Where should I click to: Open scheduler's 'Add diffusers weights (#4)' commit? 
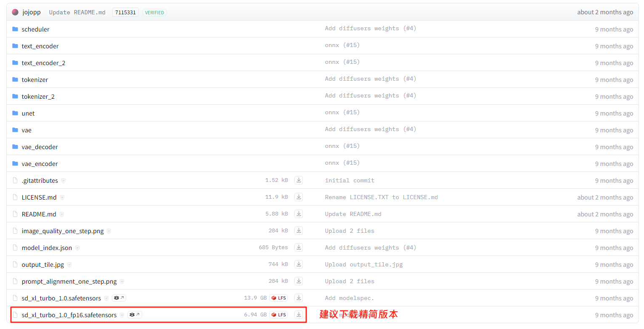click(x=371, y=28)
